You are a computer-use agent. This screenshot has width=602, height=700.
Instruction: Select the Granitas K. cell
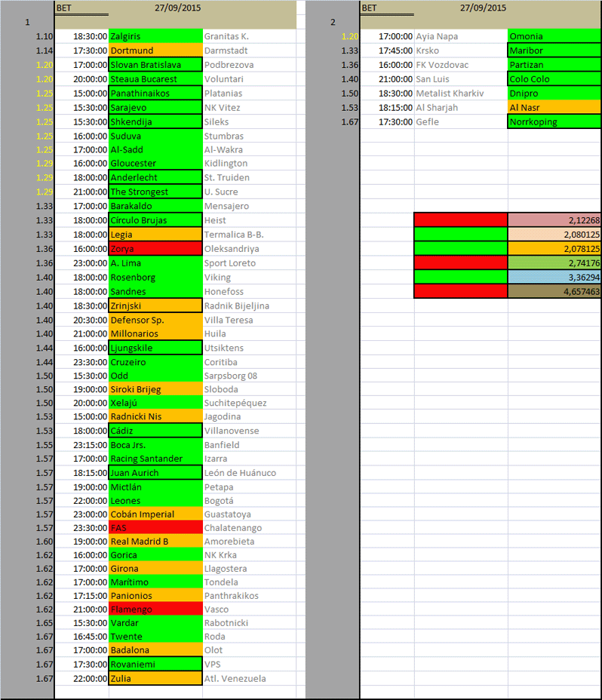tap(249, 36)
